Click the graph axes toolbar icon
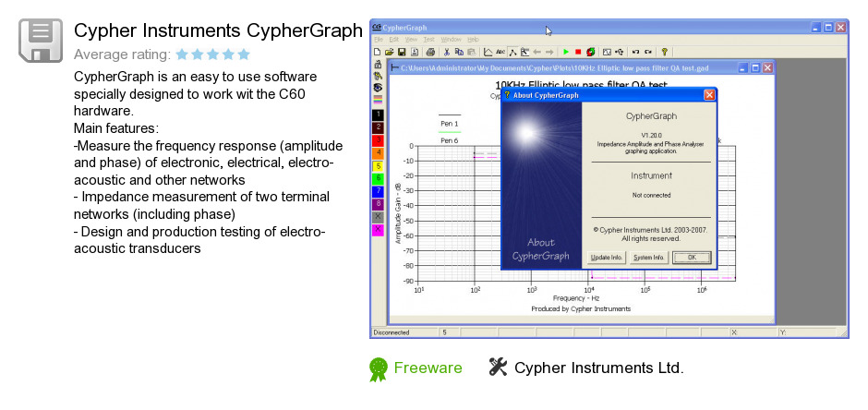 (x=488, y=52)
